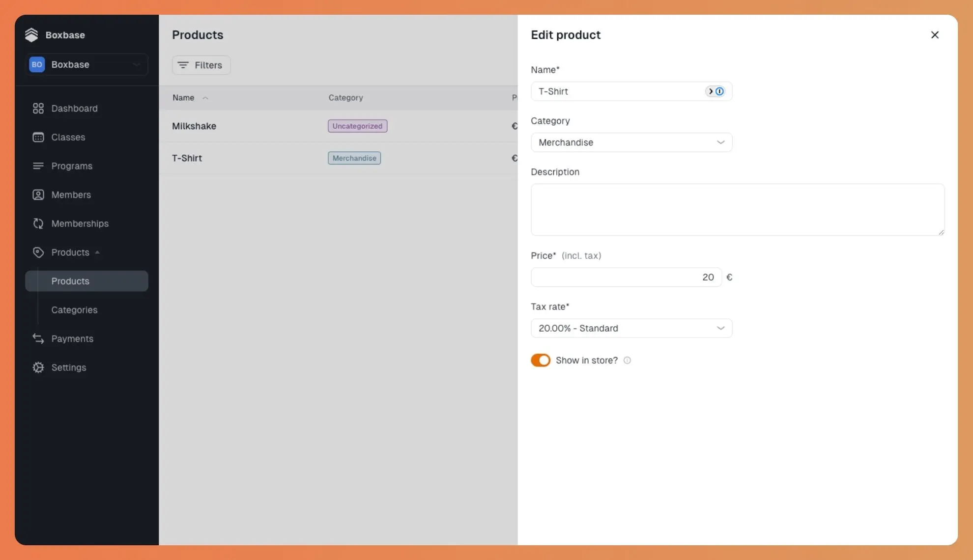Click the Dashboard grid icon
Viewport: 973px width, 560px height.
coord(38,108)
